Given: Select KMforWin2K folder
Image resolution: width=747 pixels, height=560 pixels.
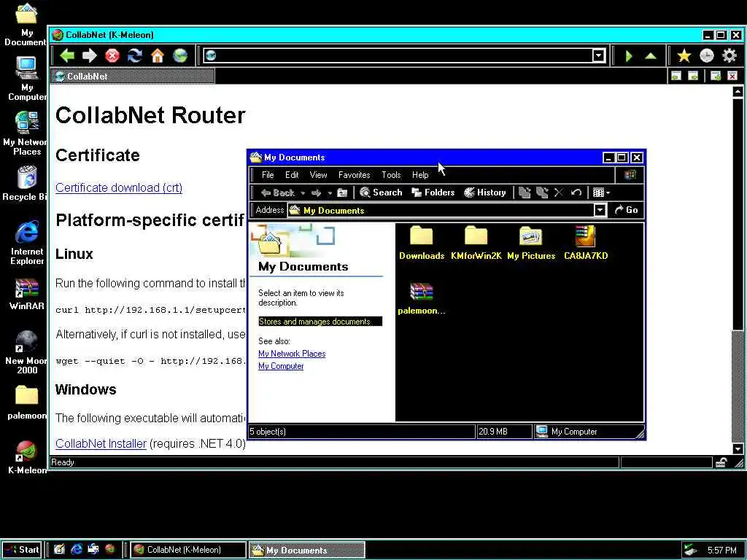Looking at the screenshot, I should pyautogui.click(x=476, y=243).
